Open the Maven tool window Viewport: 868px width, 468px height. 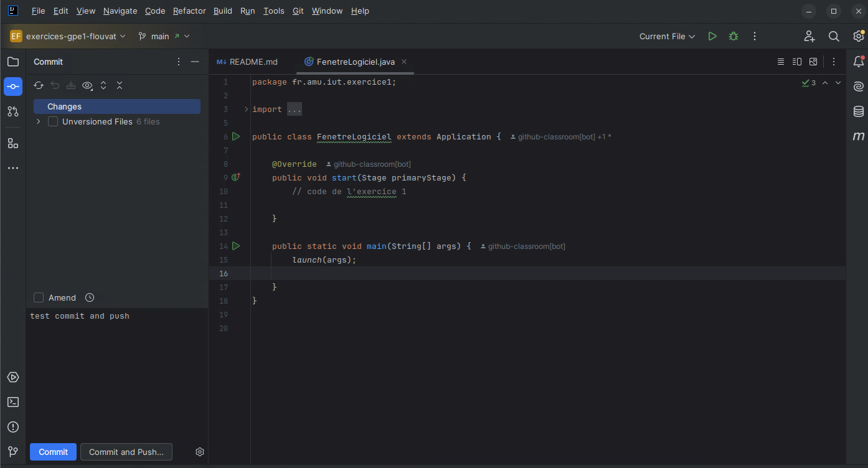(859, 136)
